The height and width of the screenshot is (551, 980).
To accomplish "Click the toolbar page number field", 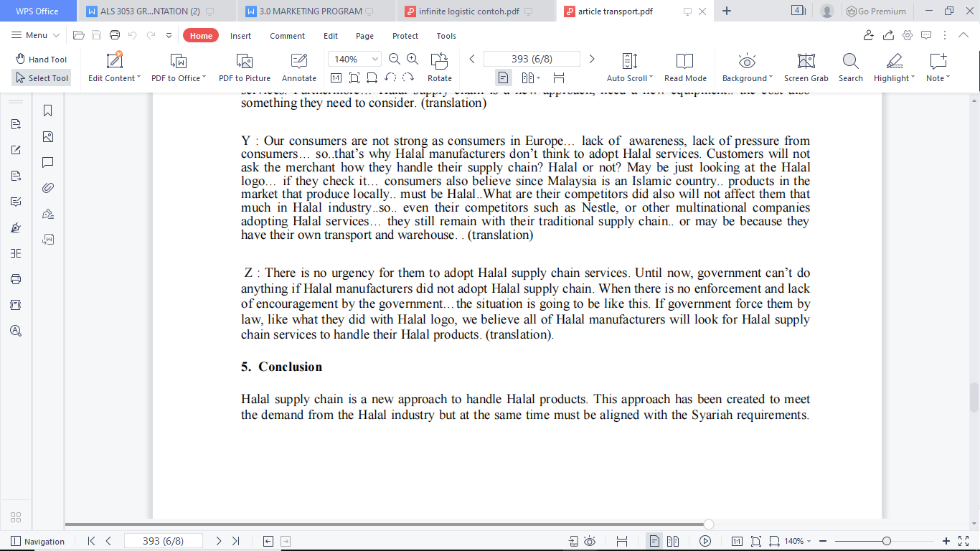I will point(532,59).
